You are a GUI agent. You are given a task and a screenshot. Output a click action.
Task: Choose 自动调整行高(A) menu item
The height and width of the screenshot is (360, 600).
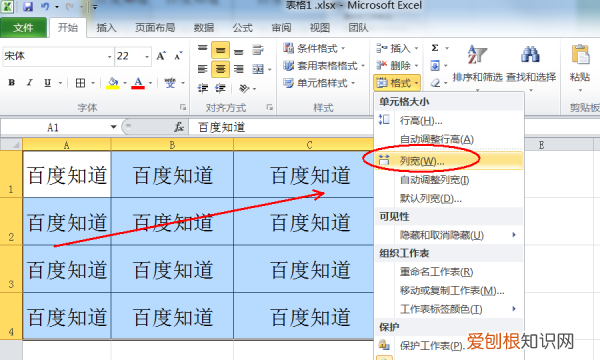click(x=448, y=139)
